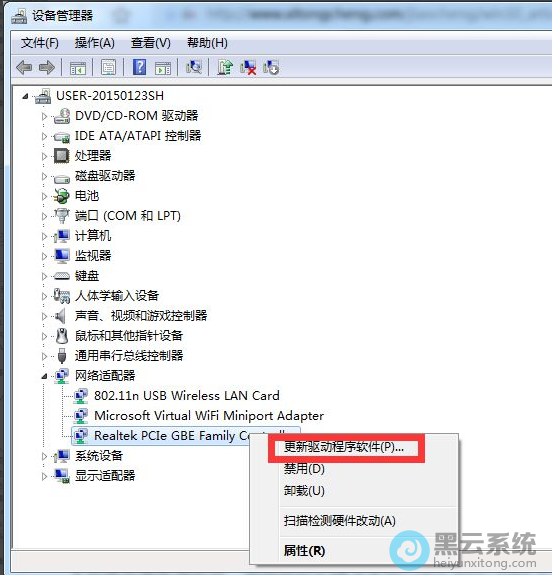This screenshot has height=575, width=552.
Task: Collapse the 网络适配器 tree node
Action: pyautogui.click(x=44, y=376)
